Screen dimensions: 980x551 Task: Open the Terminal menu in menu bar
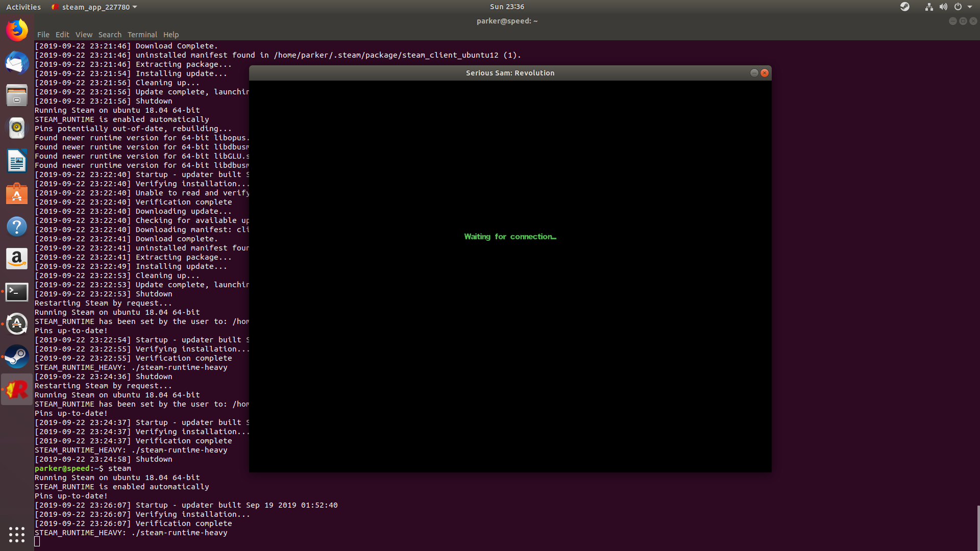(x=142, y=35)
